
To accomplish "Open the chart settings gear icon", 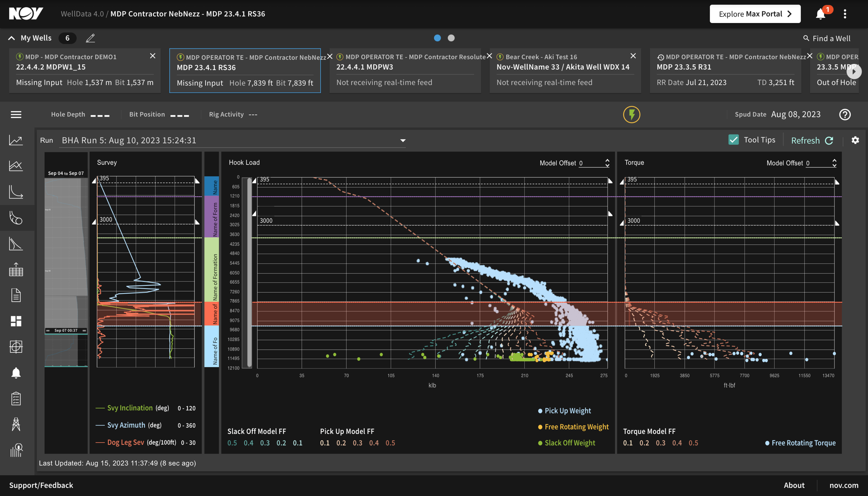I will pos(855,140).
